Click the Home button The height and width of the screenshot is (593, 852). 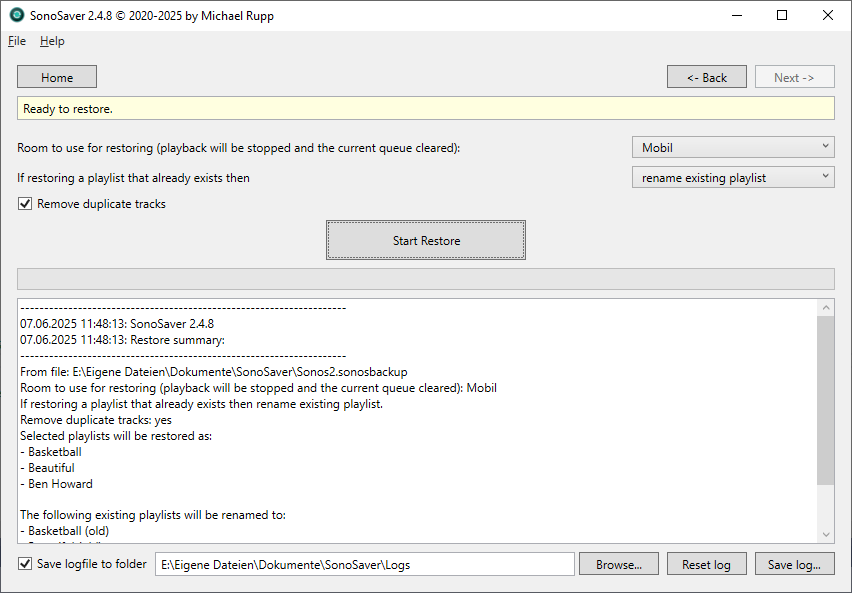56,76
